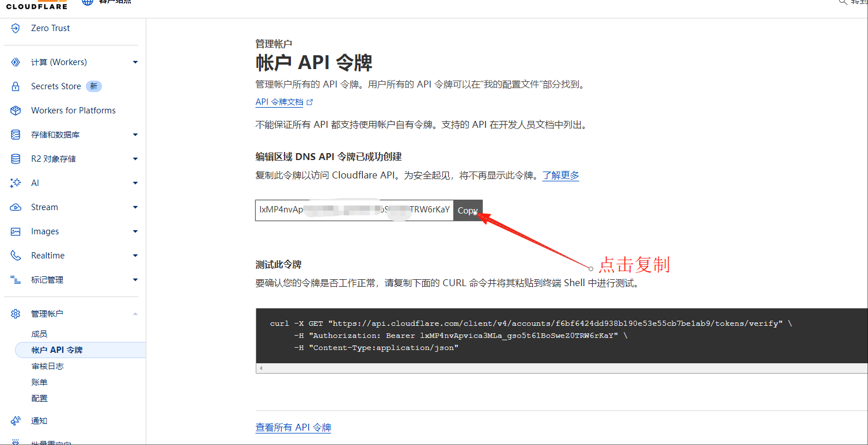Click the Authorization Bearer line in code
The image size is (868, 445).
[x=460, y=336]
